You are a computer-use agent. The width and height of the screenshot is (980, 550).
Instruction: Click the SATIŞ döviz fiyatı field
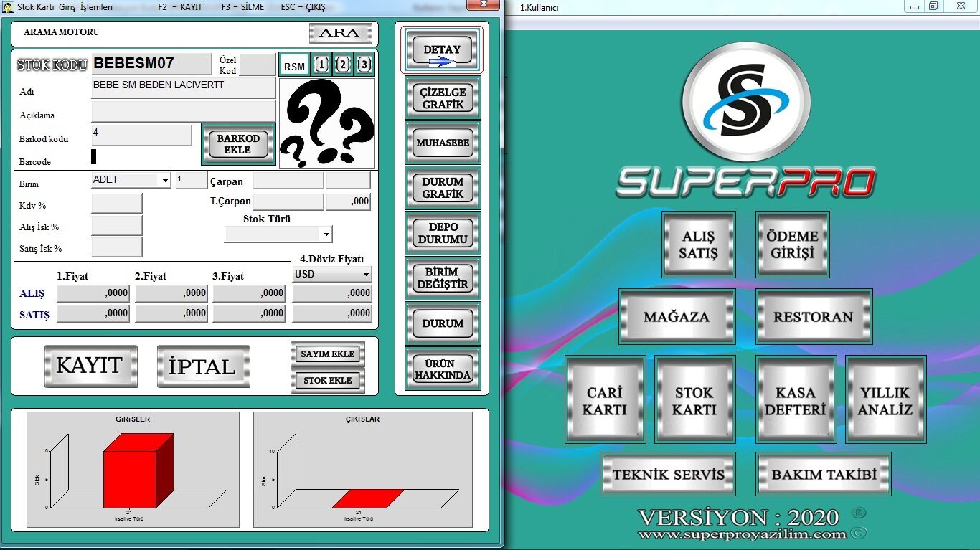pyautogui.click(x=332, y=313)
